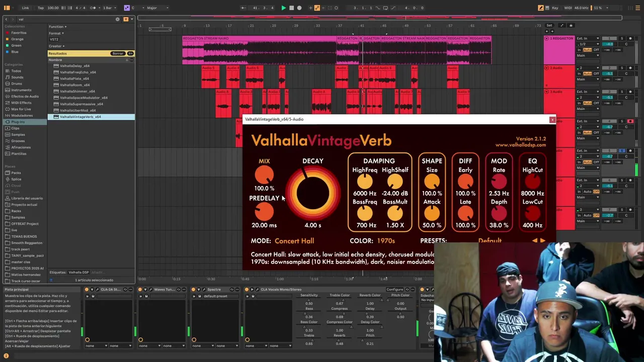Expand the Creator filter in browser
The image size is (644, 362).
56,46
